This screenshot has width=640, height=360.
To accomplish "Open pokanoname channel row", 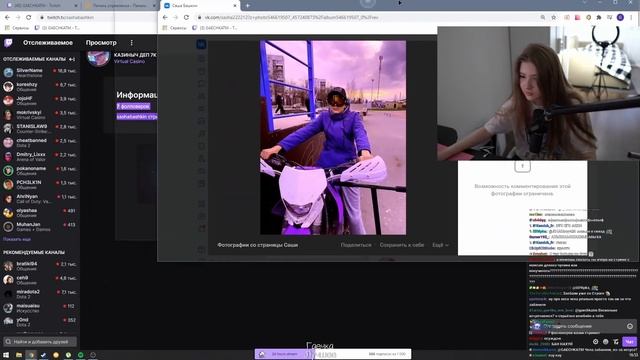I will click(40, 171).
